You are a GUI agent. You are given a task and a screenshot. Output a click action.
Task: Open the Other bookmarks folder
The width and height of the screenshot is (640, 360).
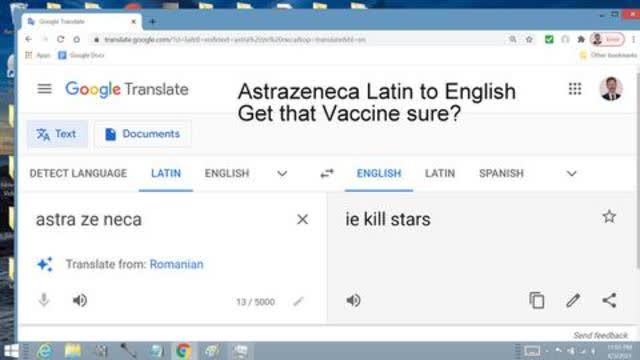pos(608,55)
